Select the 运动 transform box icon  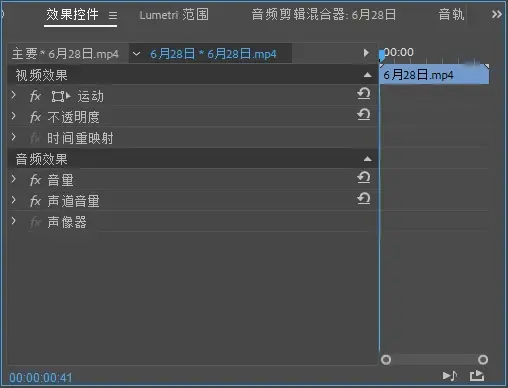point(61,96)
